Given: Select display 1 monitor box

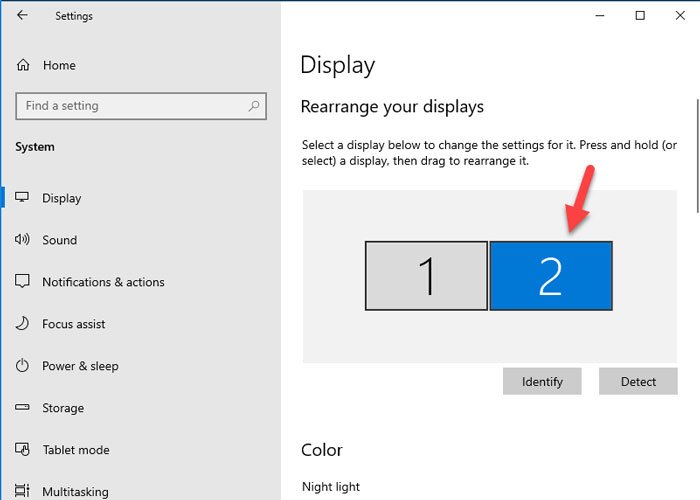Looking at the screenshot, I should coord(426,276).
